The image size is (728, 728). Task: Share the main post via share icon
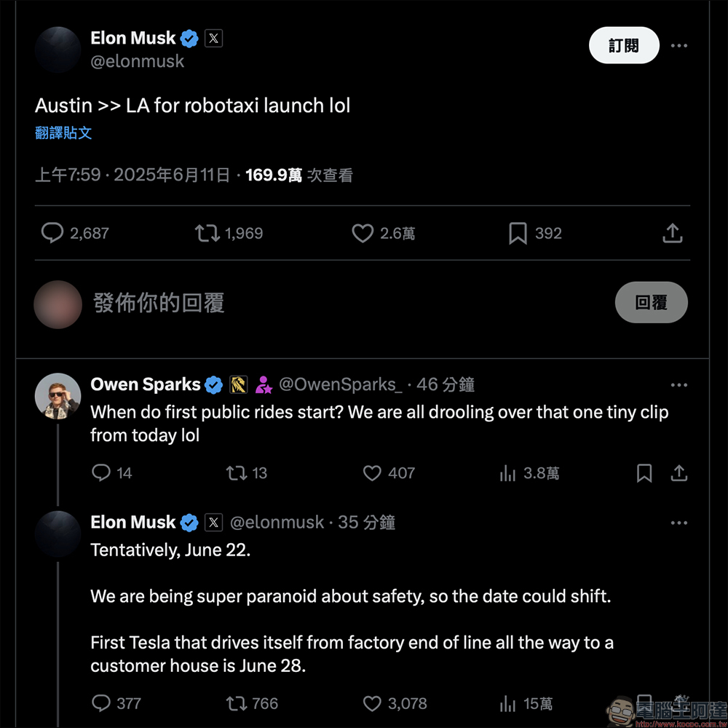pos(673,233)
